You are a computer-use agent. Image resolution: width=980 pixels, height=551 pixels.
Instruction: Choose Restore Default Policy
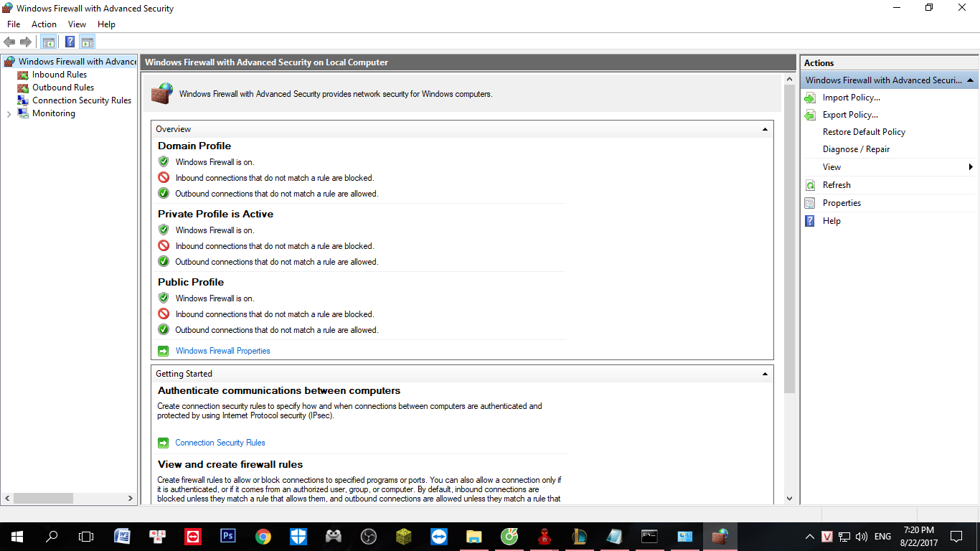(864, 132)
